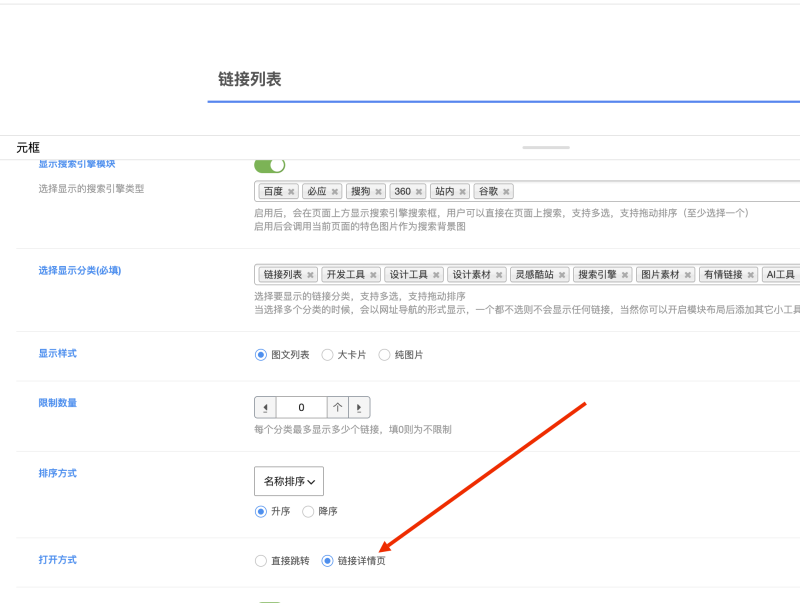Click the 搜狗 tag label

pos(361,191)
